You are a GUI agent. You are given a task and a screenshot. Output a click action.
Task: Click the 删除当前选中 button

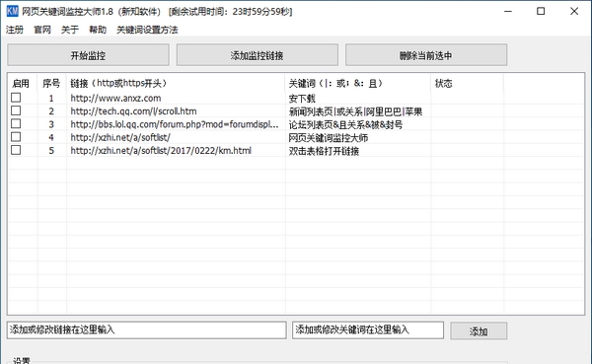tap(426, 55)
